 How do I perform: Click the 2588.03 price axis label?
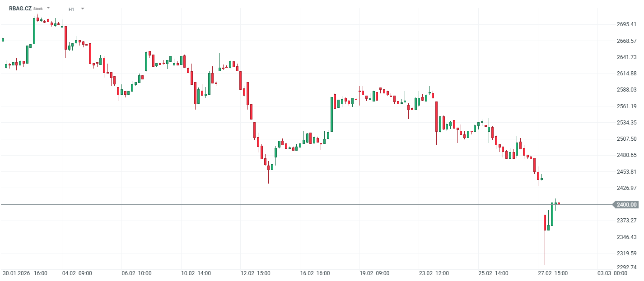pos(626,90)
